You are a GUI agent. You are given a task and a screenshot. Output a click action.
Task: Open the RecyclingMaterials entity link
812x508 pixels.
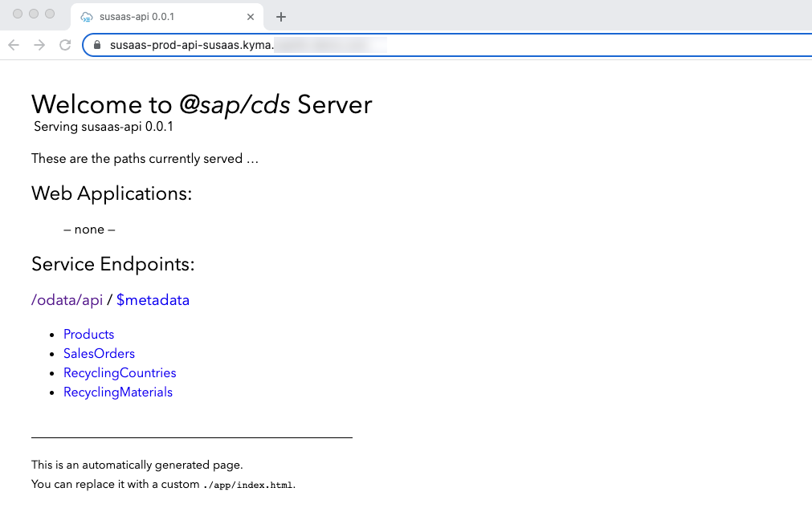[x=117, y=392]
